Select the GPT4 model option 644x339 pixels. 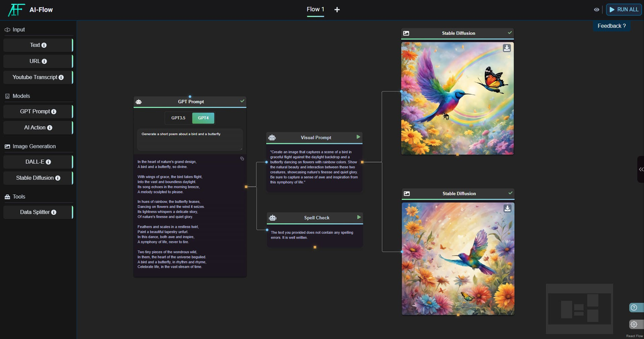click(203, 118)
